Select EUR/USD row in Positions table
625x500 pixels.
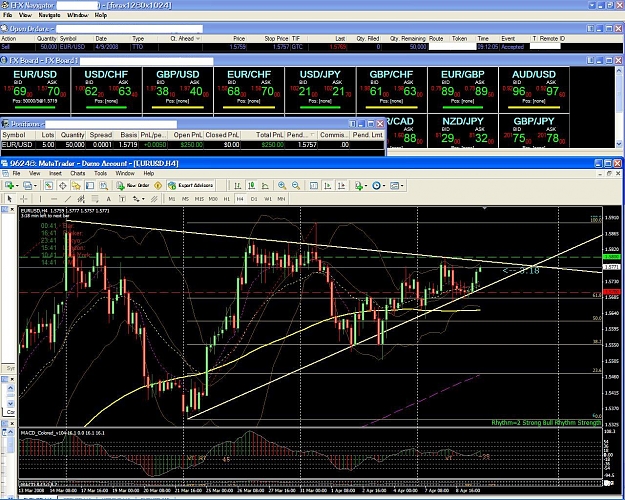(192, 145)
